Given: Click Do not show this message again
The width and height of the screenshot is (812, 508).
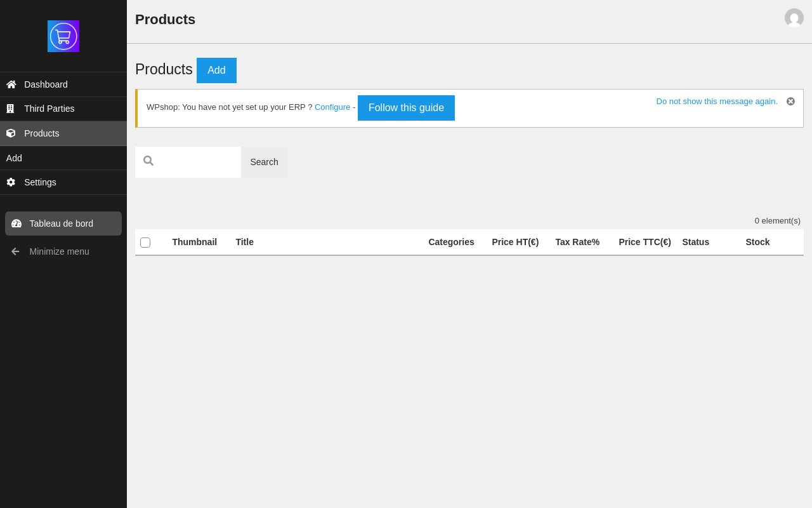Looking at the screenshot, I should click(717, 102).
